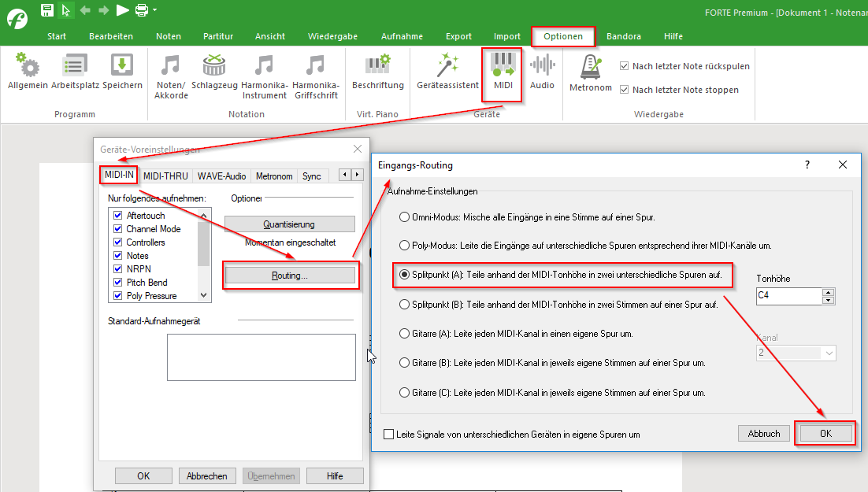
Task: Uncheck Notes recording filter
Action: click(x=117, y=255)
